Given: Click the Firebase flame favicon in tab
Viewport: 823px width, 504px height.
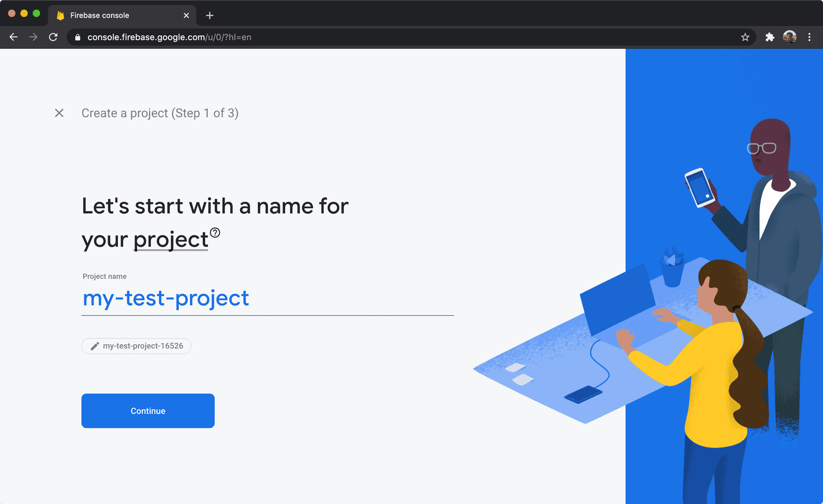Looking at the screenshot, I should tap(60, 15).
